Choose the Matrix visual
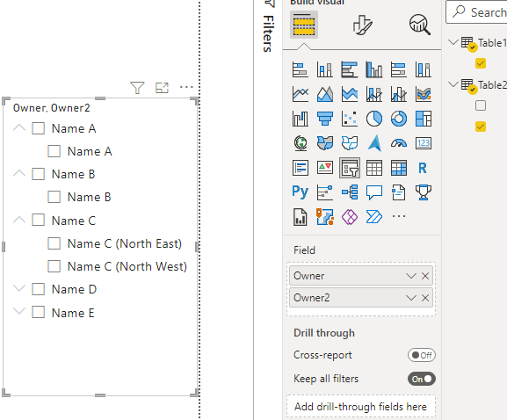This screenshot has height=420, width=507. [399, 168]
